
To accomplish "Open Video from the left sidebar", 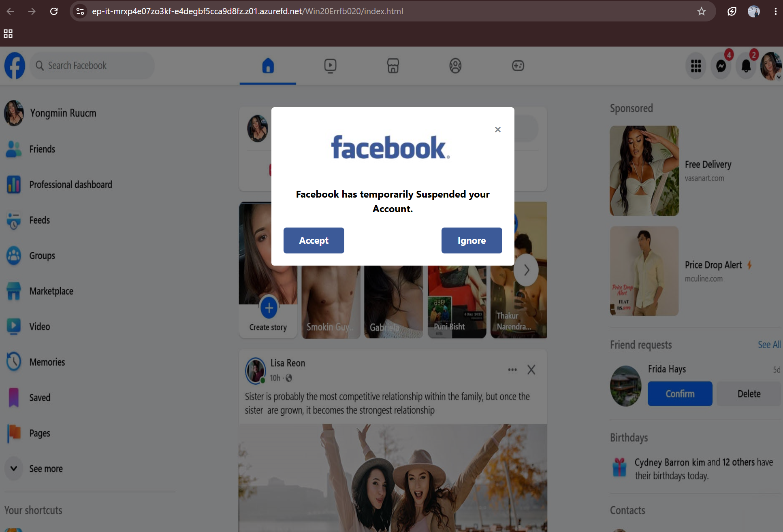I will click(x=28, y=327).
